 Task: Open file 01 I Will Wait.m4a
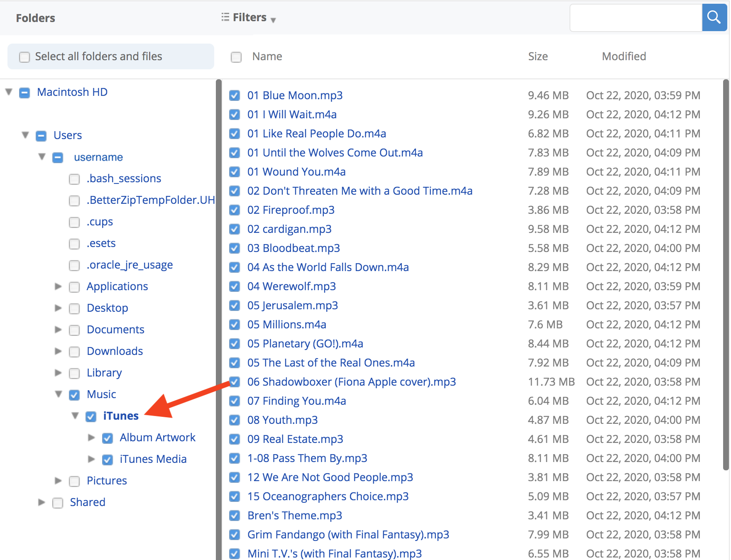pos(292,114)
